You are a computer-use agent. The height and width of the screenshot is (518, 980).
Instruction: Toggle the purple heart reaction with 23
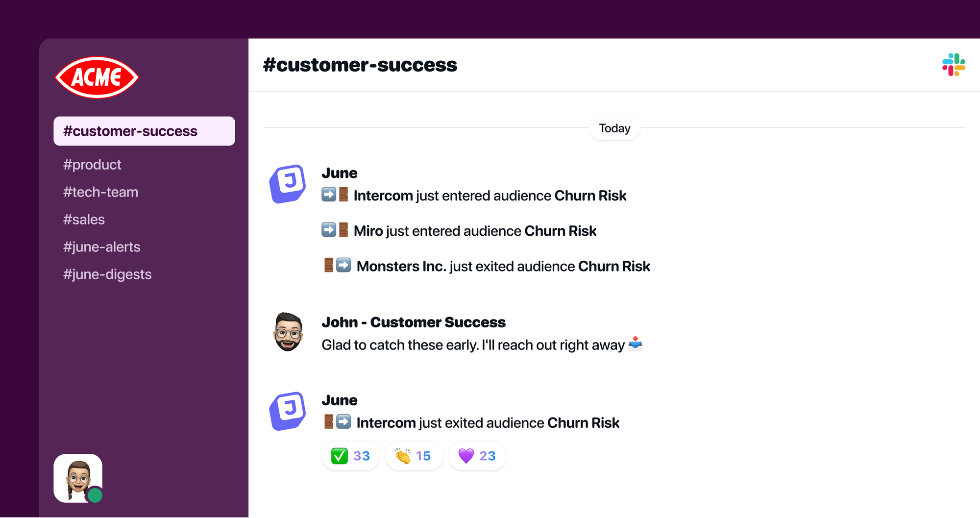477,456
